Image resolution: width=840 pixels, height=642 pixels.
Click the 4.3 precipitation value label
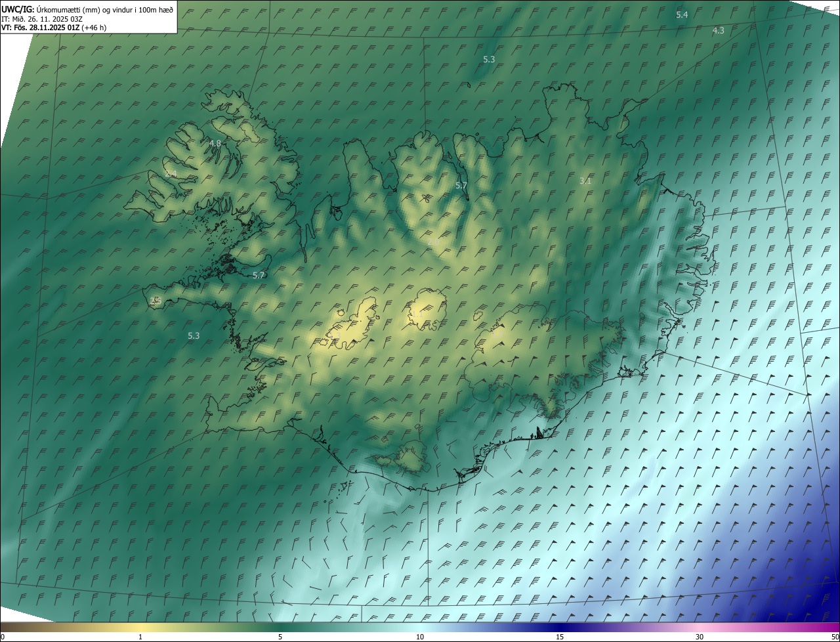click(x=719, y=31)
